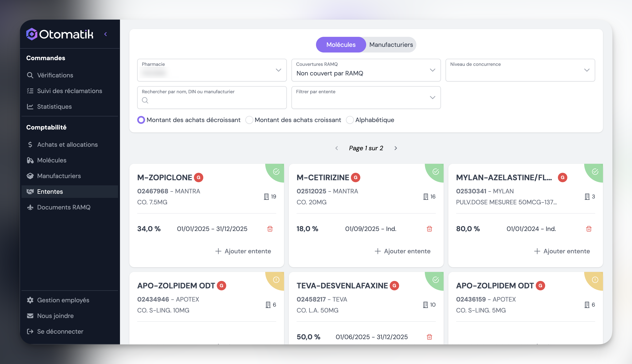
Task: Delete the M-ZOPICLONE 34,0 % agreement
Action: coord(270,229)
